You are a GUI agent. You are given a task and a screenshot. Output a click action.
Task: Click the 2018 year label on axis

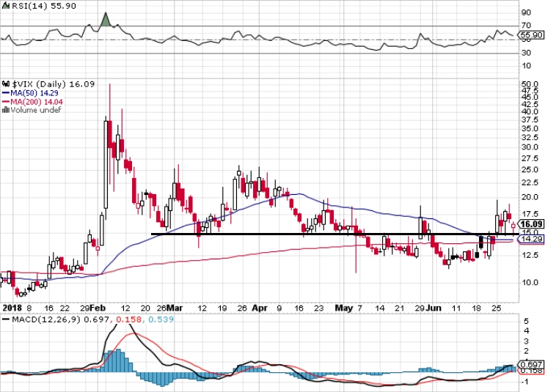tap(12, 308)
